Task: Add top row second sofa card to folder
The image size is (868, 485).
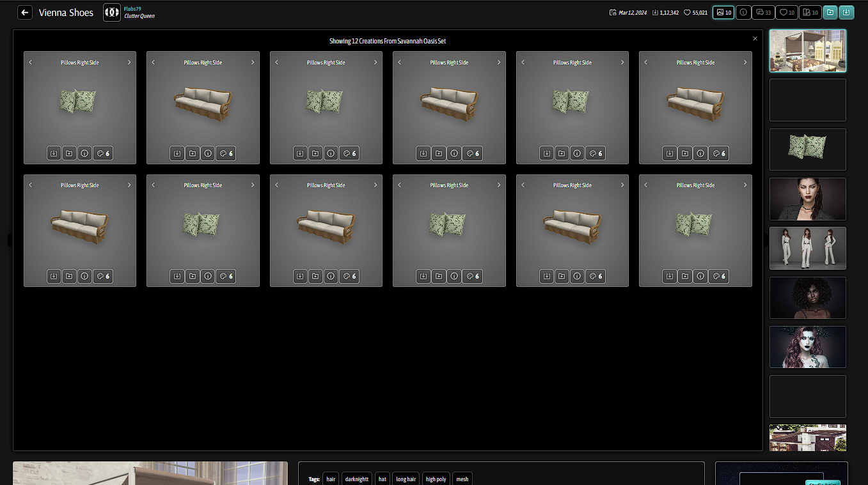Action: (192, 153)
